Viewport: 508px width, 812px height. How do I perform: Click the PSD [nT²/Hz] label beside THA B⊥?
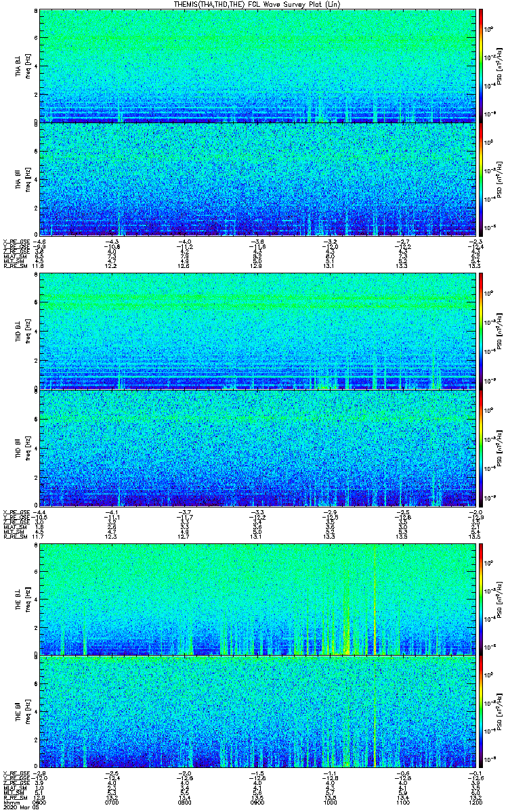(501, 66)
